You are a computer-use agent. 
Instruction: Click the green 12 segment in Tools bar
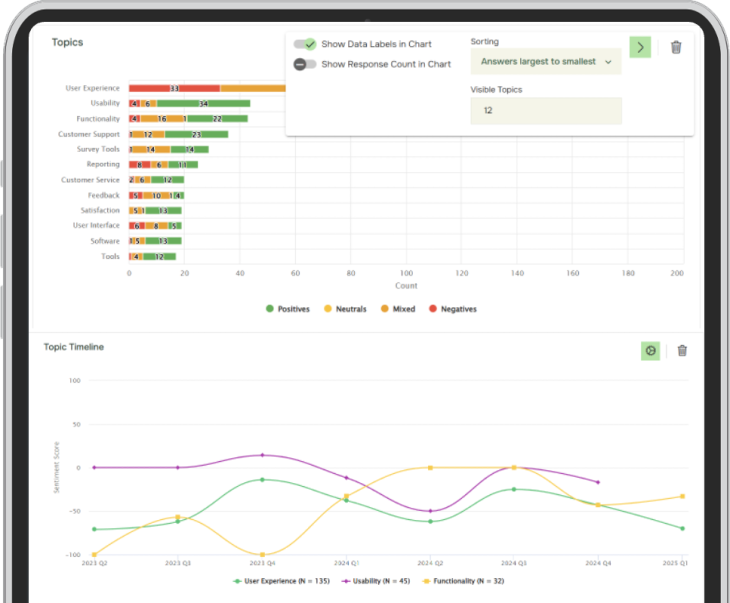[x=159, y=257]
